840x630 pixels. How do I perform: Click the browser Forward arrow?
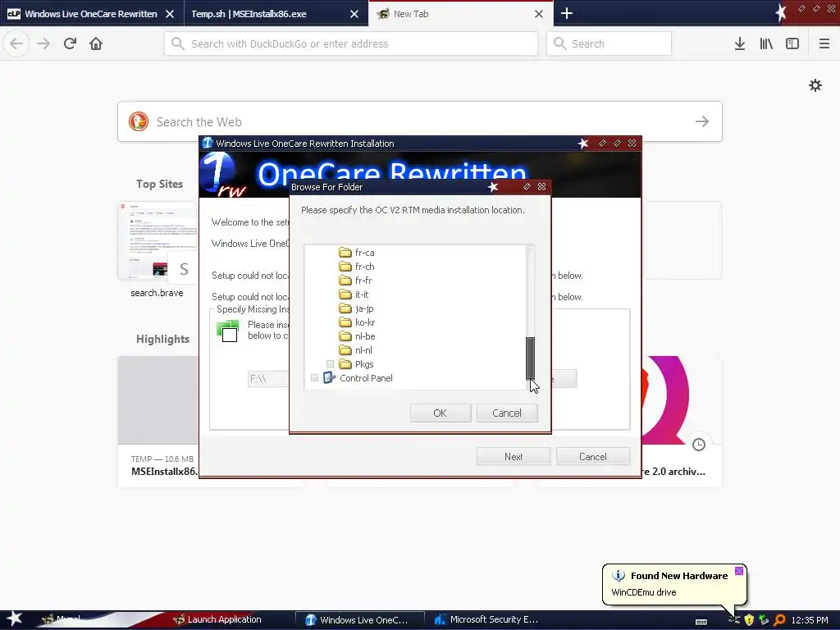(x=43, y=43)
